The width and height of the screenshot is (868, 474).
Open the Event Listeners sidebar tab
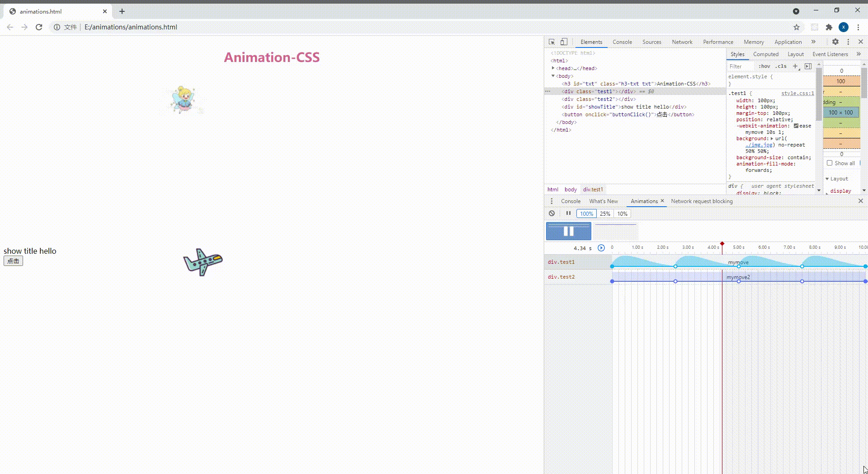click(x=830, y=54)
